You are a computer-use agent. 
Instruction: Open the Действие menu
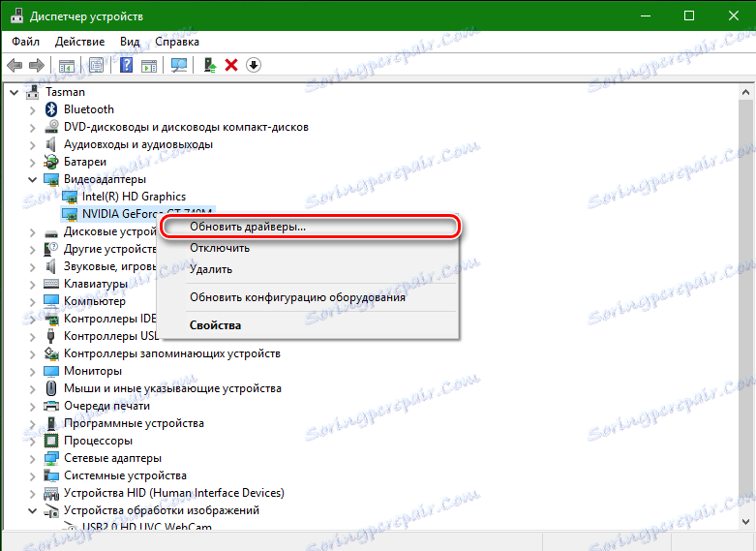tap(79, 42)
